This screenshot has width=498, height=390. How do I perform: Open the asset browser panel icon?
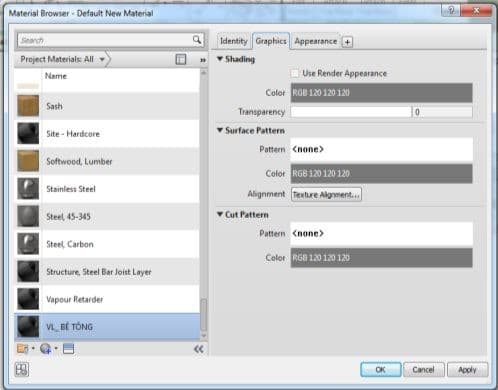[x=68, y=349]
